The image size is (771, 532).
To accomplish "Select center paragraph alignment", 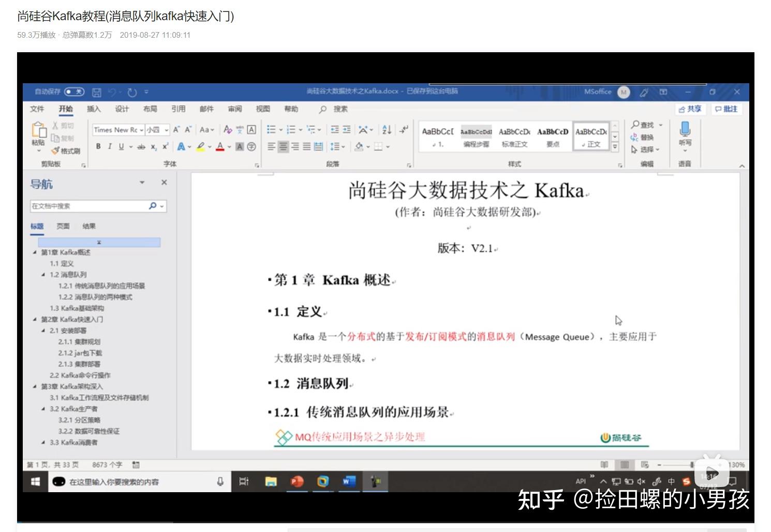I will click(x=283, y=147).
